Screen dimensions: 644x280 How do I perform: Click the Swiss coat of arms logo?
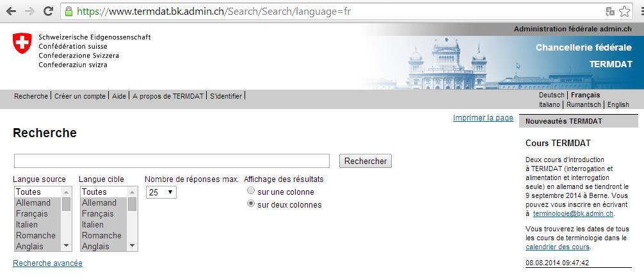pos(22,43)
